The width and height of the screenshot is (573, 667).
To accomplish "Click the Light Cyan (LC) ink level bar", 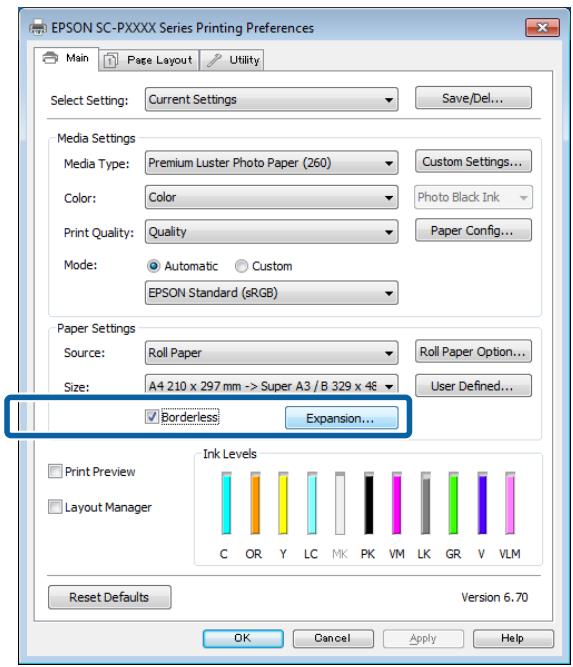I will tap(312, 503).
